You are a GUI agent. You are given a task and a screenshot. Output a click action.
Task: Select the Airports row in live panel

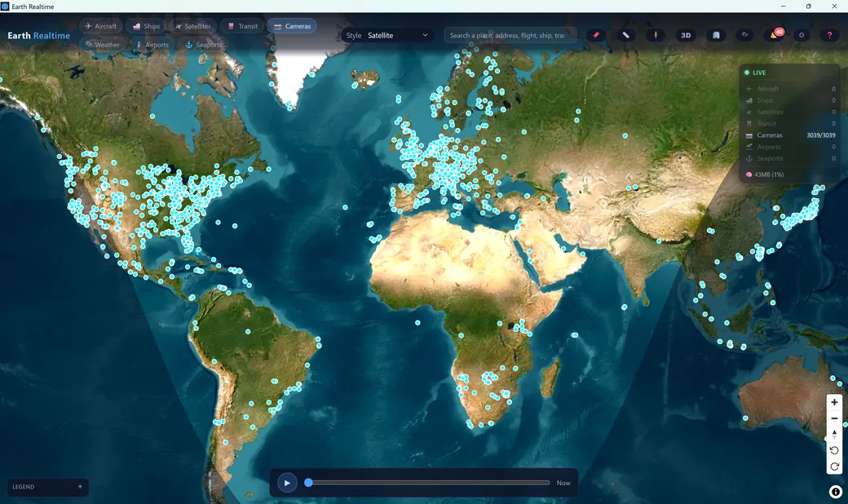[x=790, y=147]
